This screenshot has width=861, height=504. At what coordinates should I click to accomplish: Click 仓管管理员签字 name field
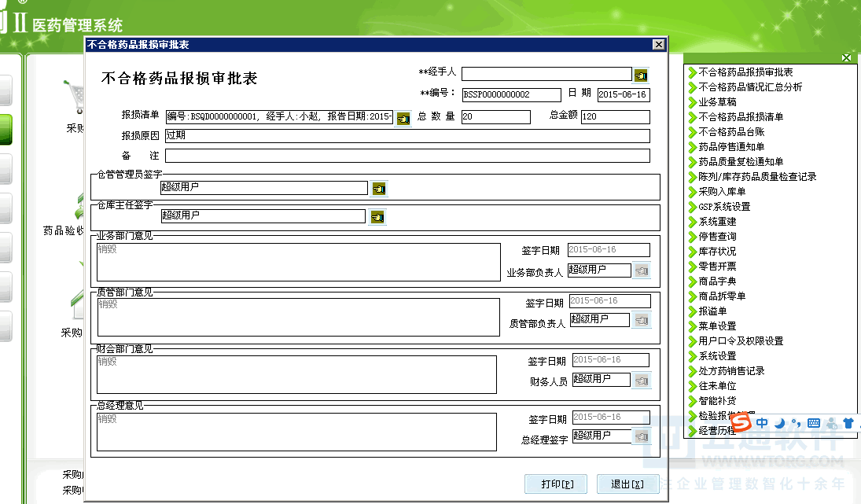264,188
